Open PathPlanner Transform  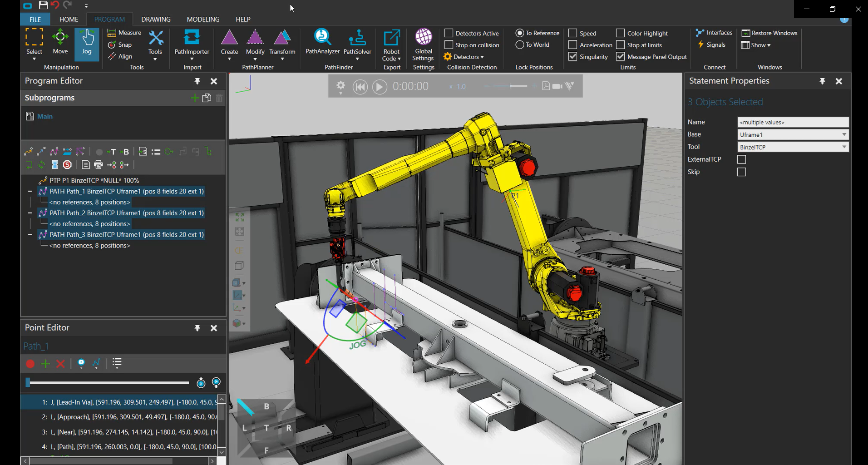click(282, 45)
